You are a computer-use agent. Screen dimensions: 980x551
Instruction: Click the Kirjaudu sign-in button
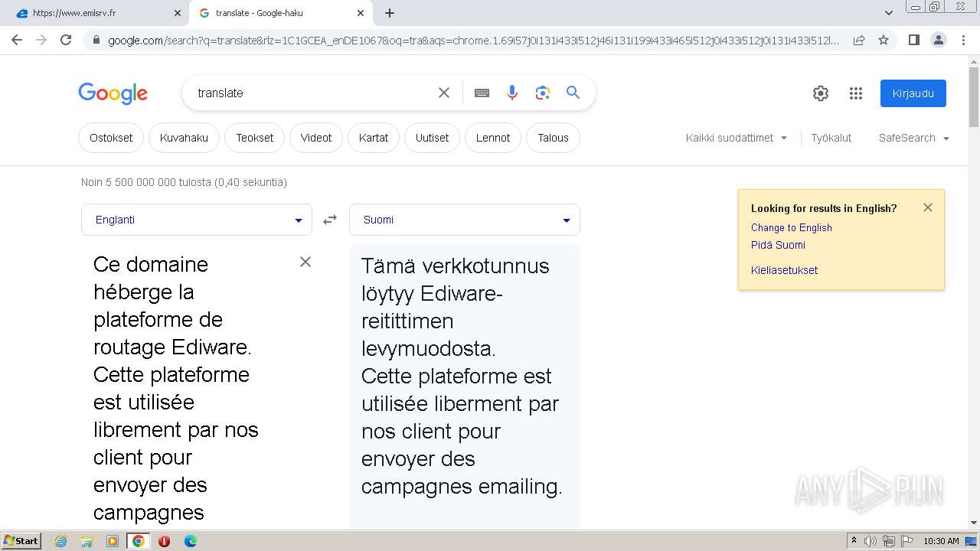913,93
